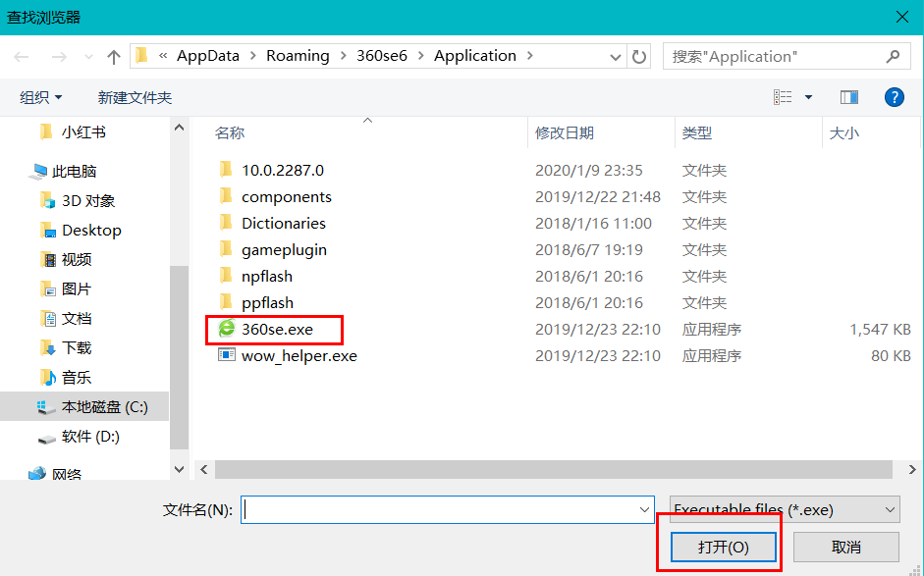
Task: Click the 360se.exe file name
Action: [x=278, y=330]
